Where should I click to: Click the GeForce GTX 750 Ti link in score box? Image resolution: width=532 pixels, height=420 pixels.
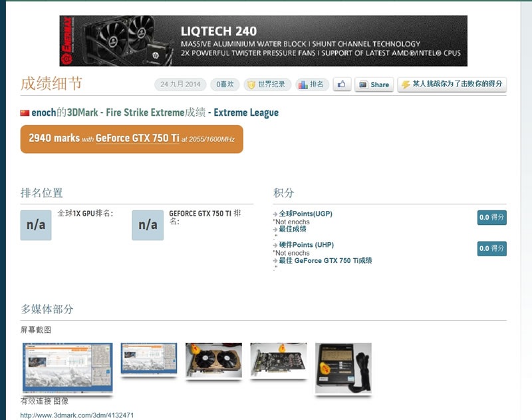(x=137, y=138)
